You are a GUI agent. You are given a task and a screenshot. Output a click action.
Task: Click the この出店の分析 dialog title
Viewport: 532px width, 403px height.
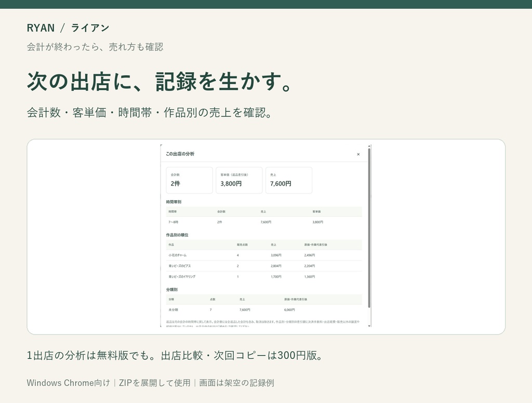pos(180,154)
